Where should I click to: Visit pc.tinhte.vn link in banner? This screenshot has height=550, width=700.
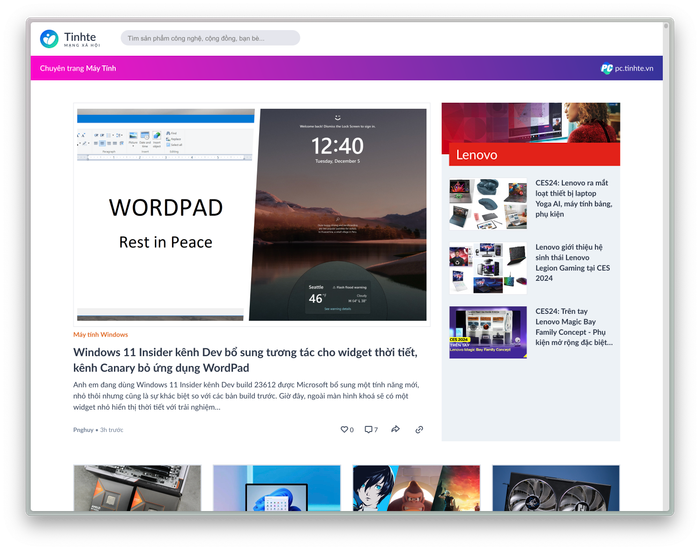634,68
